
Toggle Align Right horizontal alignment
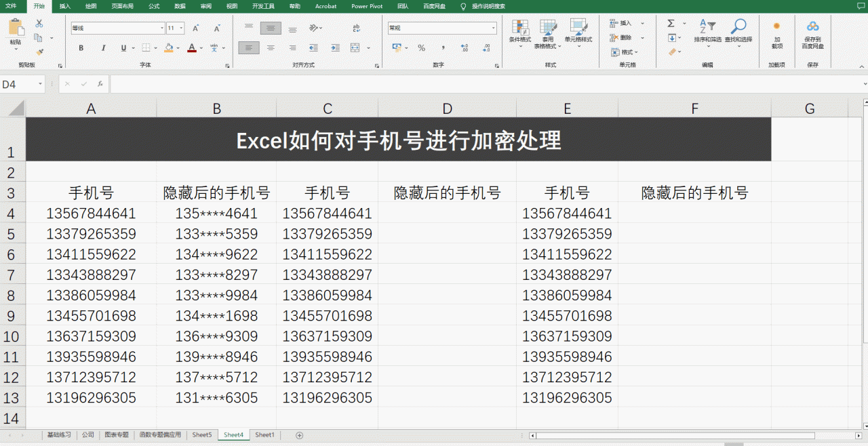tap(292, 48)
